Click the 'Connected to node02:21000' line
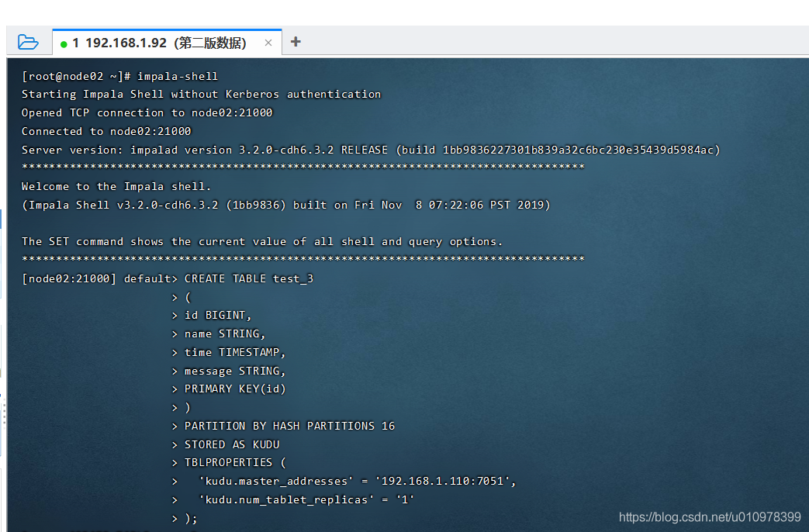 (x=106, y=132)
